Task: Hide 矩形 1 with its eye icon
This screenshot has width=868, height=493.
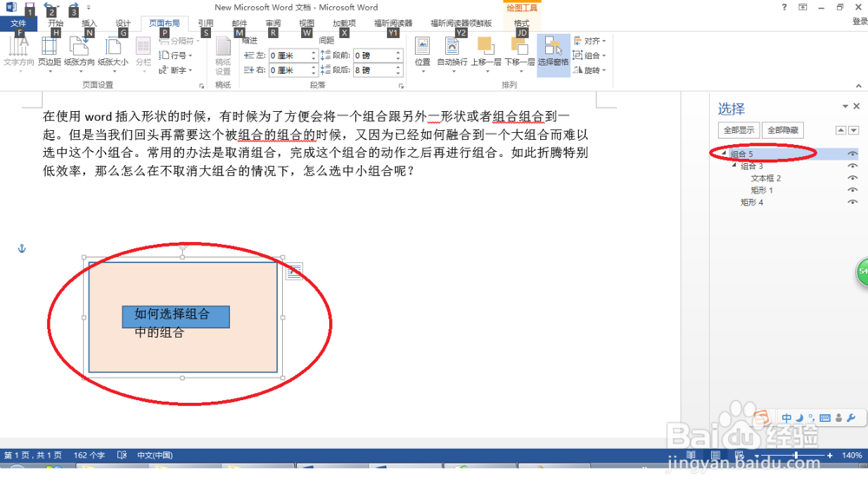Action: click(x=852, y=190)
